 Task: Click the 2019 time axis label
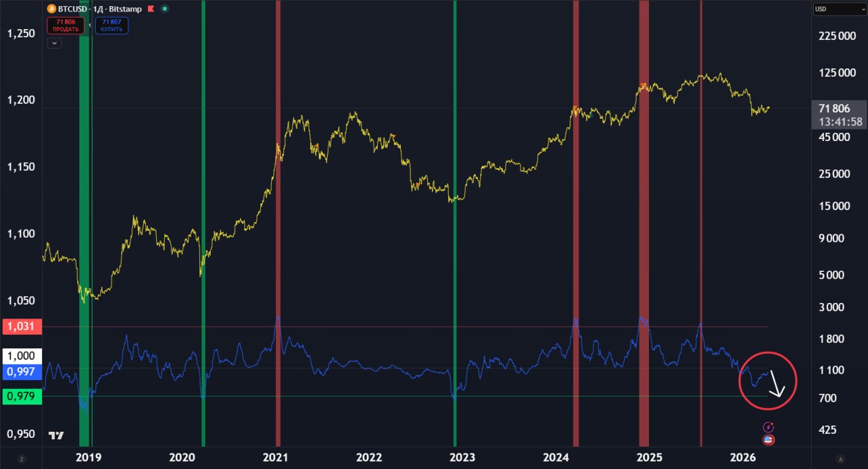(x=88, y=457)
